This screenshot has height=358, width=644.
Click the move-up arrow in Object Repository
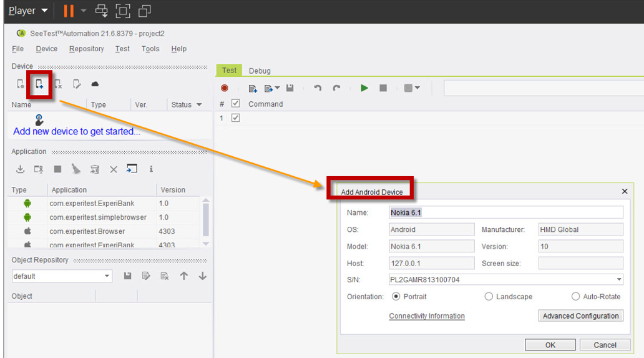[x=183, y=276]
